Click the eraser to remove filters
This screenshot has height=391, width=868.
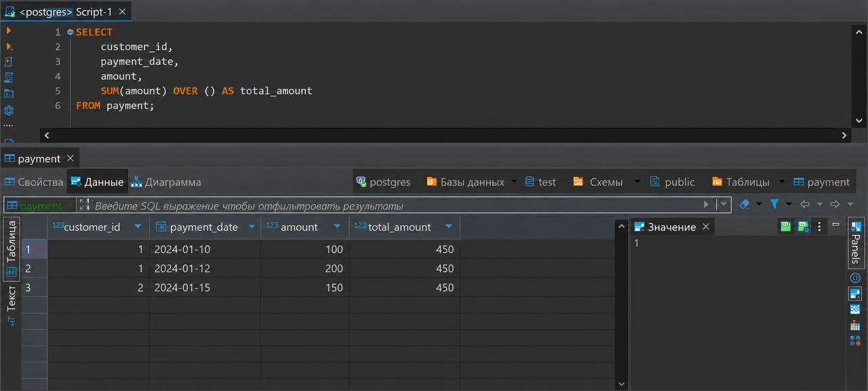(x=744, y=204)
